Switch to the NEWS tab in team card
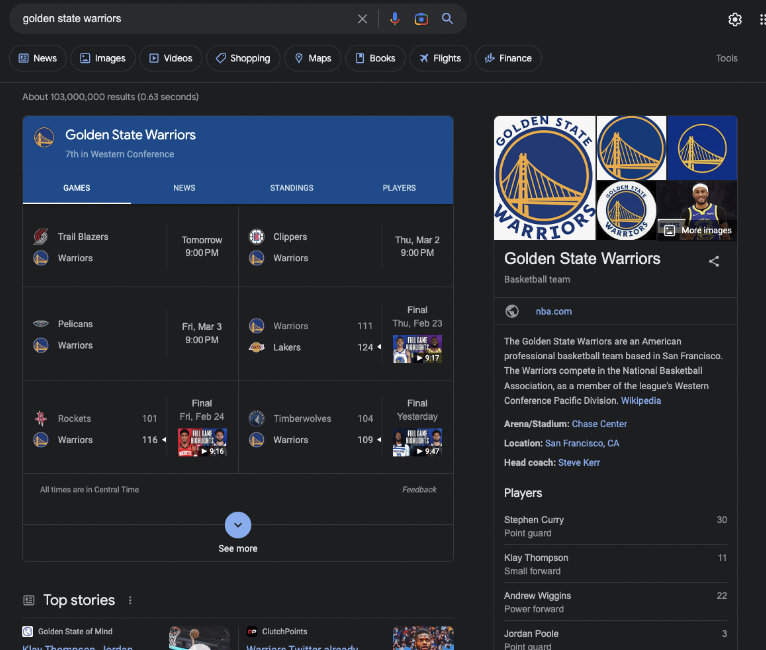Screen dimensions: 766x650 point(184,188)
